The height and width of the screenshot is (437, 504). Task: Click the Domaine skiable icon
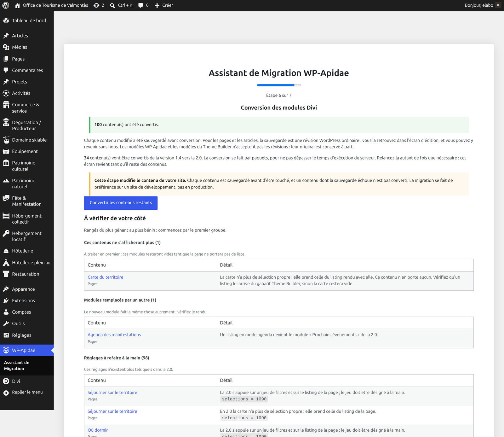tap(6, 140)
